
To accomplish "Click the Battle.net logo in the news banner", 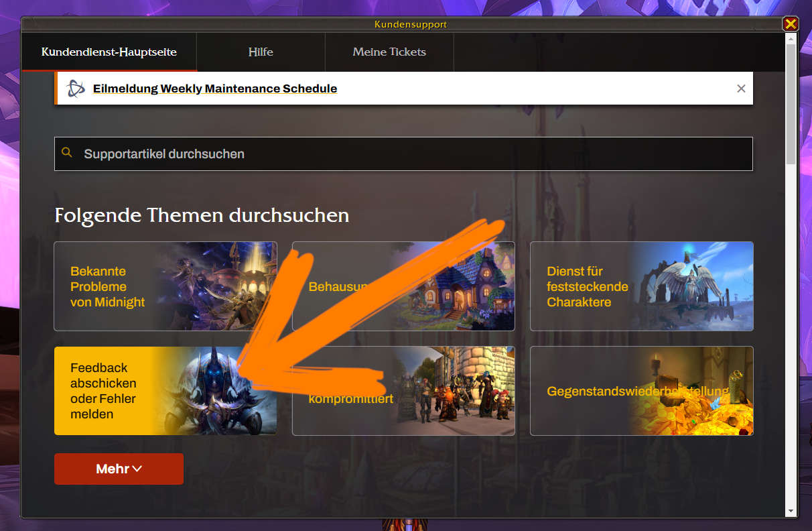I will click(x=76, y=88).
